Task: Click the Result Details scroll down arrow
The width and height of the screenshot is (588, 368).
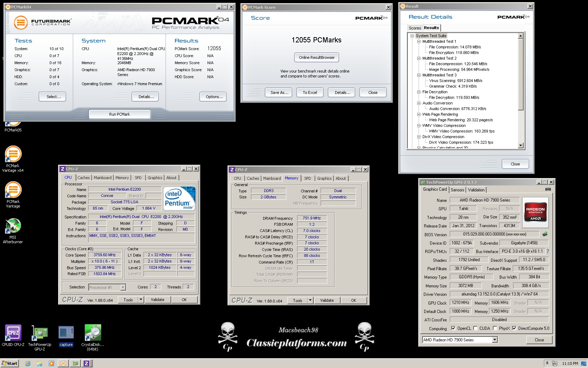Action: 520,145
